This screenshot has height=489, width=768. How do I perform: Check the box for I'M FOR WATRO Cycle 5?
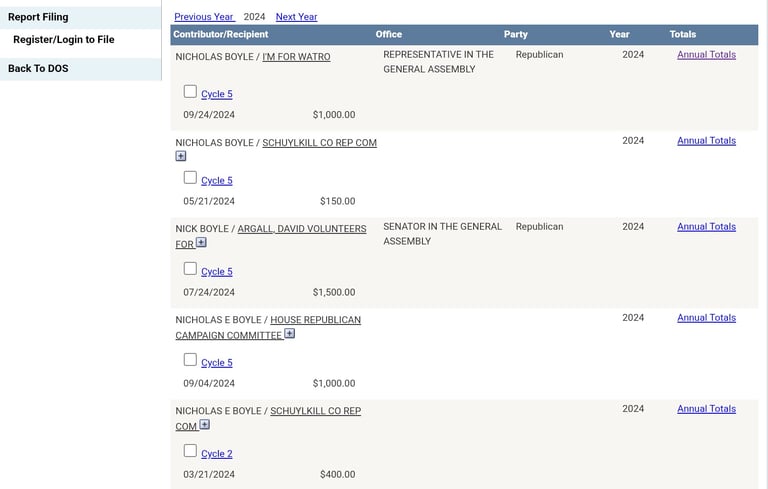pyautogui.click(x=190, y=91)
